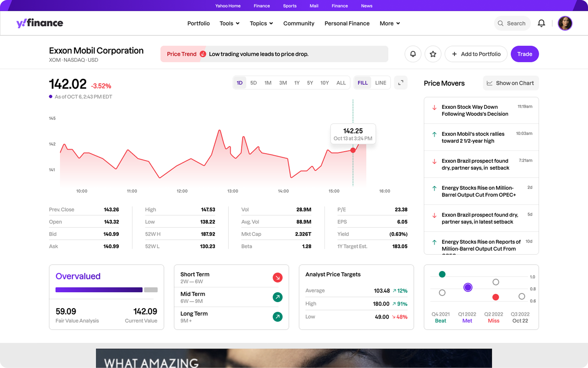Expand the Tools dropdown menu

click(x=229, y=23)
